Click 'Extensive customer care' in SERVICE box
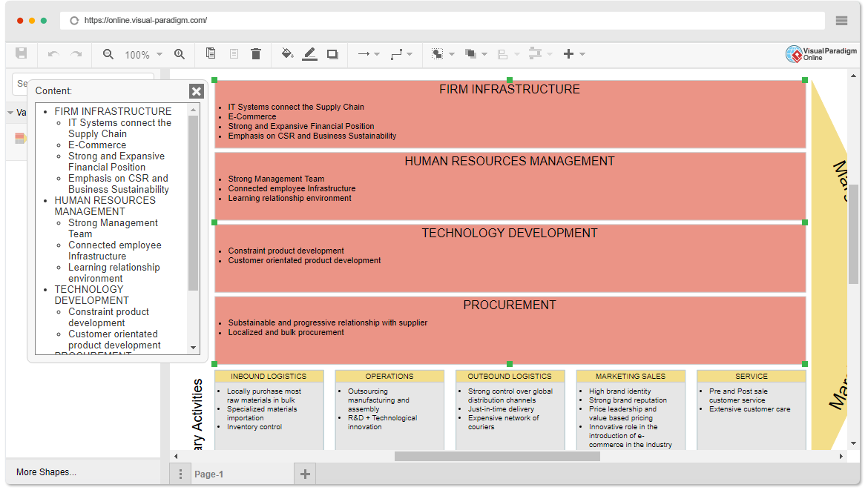This screenshot has width=868, height=493. point(749,409)
